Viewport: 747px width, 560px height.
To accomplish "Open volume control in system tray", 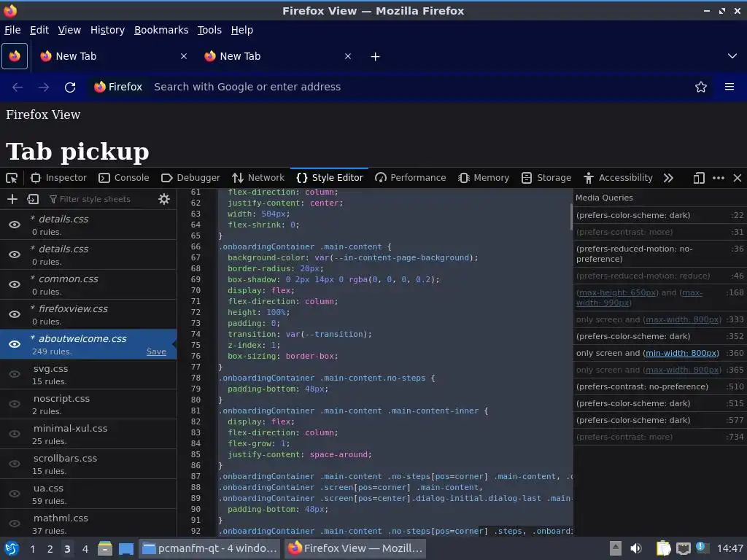I will click(x=636, y=548).
